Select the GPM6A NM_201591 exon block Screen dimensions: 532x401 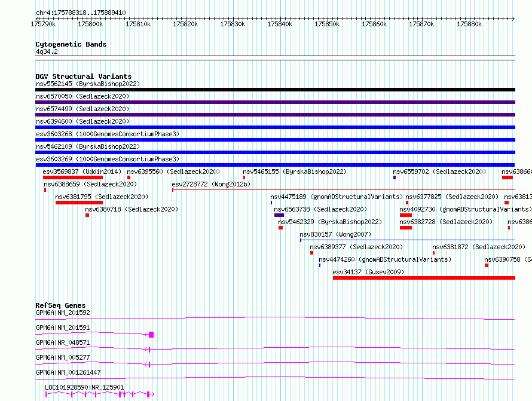(151, 335)
